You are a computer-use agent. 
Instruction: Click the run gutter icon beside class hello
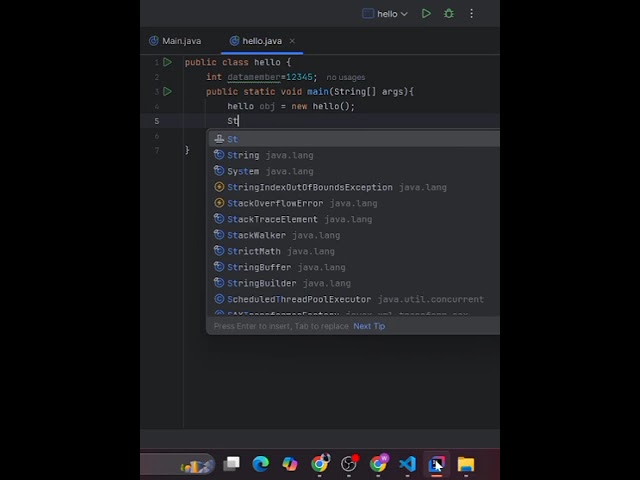click(167, 62)
